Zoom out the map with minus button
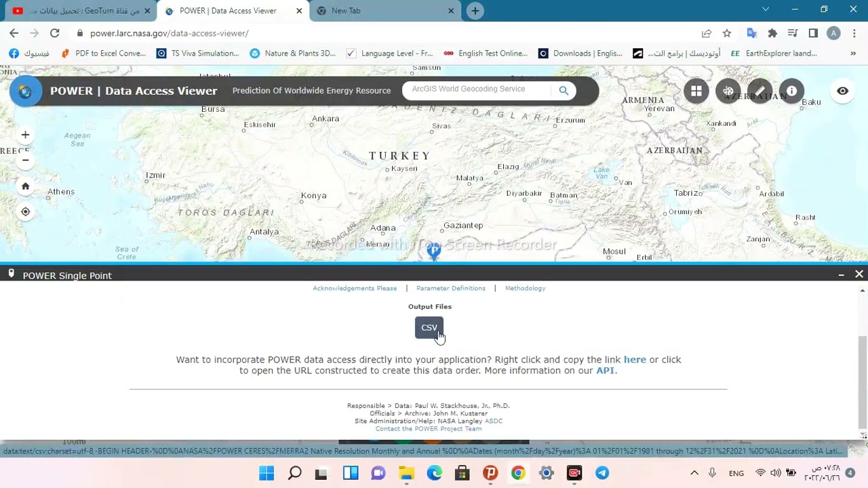This screenshot has height=488, width=868. [x=25, y=161]
